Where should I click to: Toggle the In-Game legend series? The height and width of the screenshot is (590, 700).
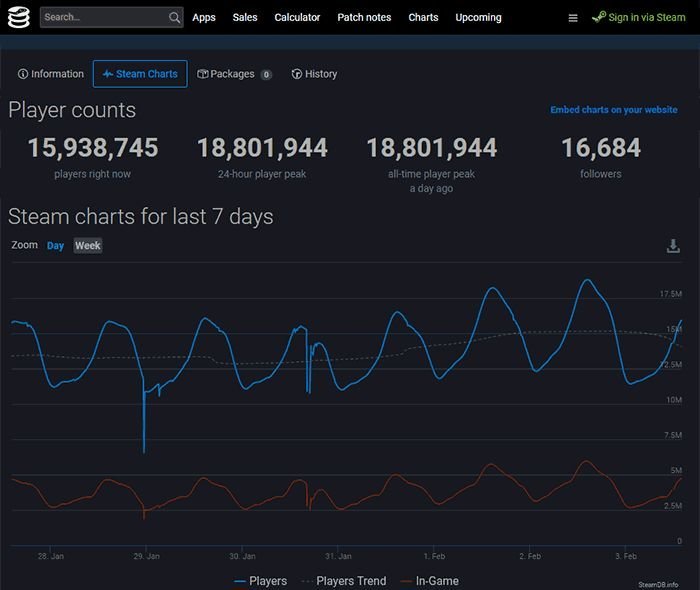(x=429, y=581)
